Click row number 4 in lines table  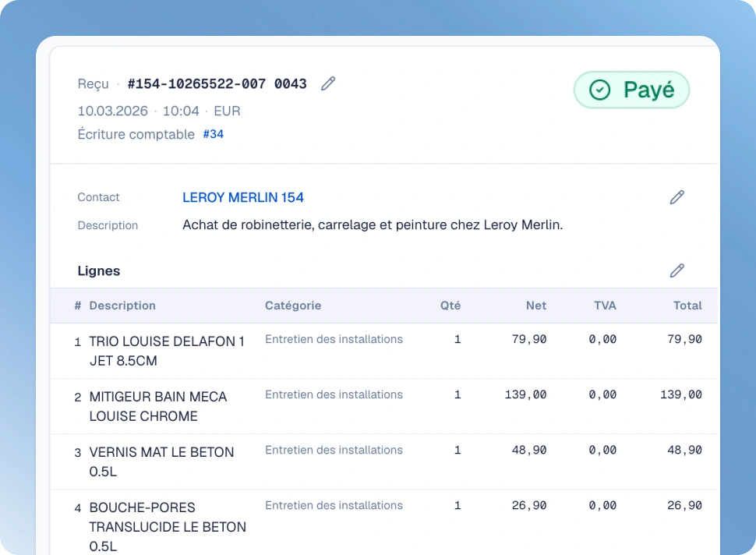coord(78,509)
